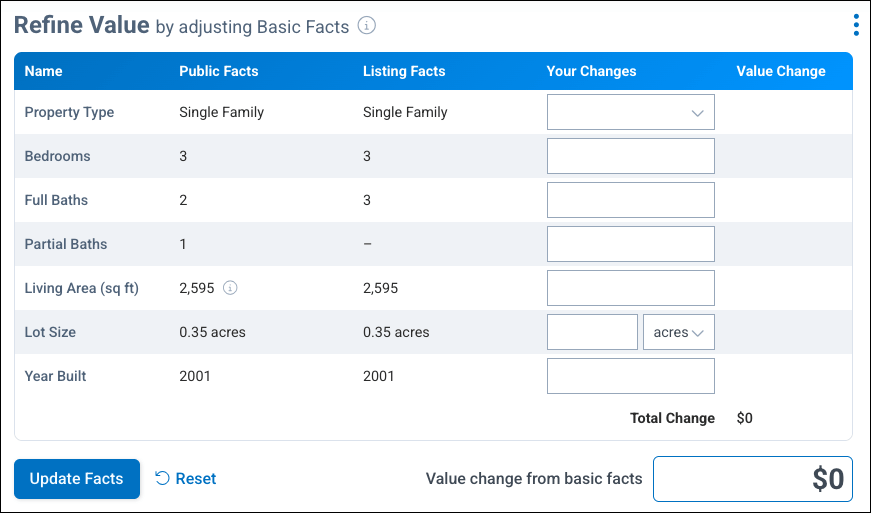
Task: Focus the Full Baths changes field
Action: tap(630, 200)
